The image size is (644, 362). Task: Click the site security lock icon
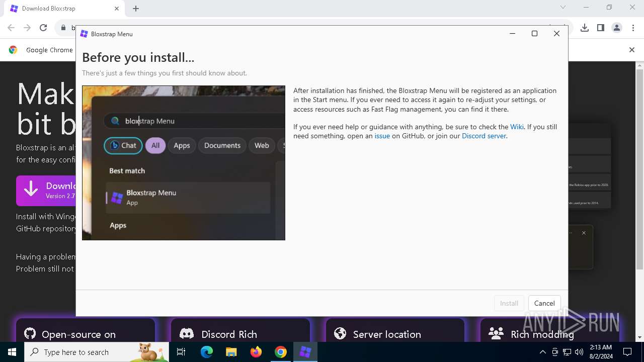63,28
